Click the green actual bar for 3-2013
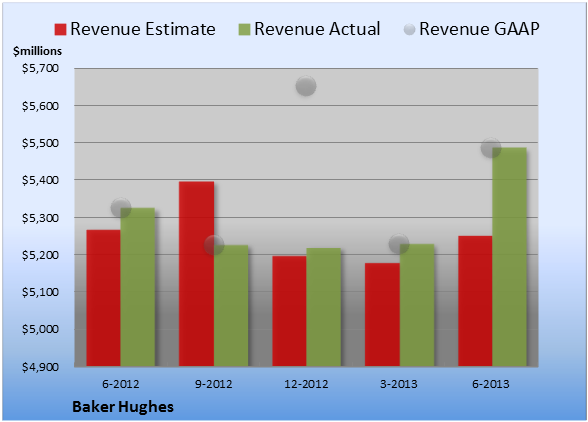 (417, 305)
